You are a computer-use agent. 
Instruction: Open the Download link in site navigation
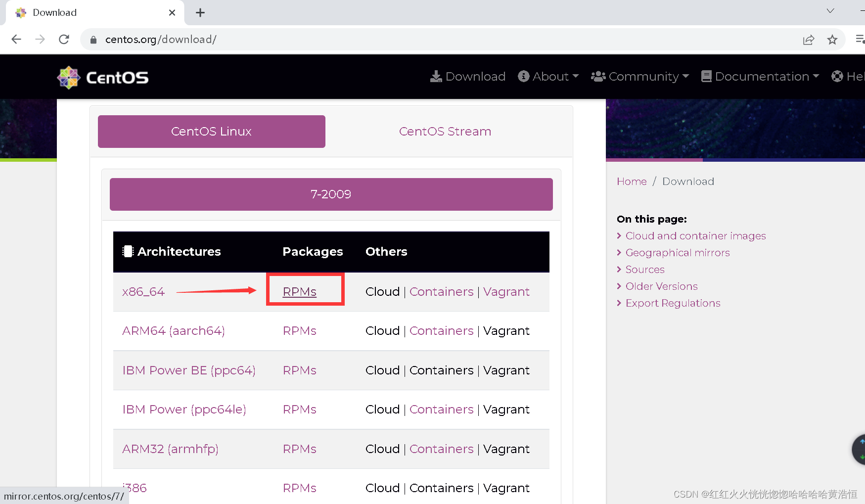(468, 77)
